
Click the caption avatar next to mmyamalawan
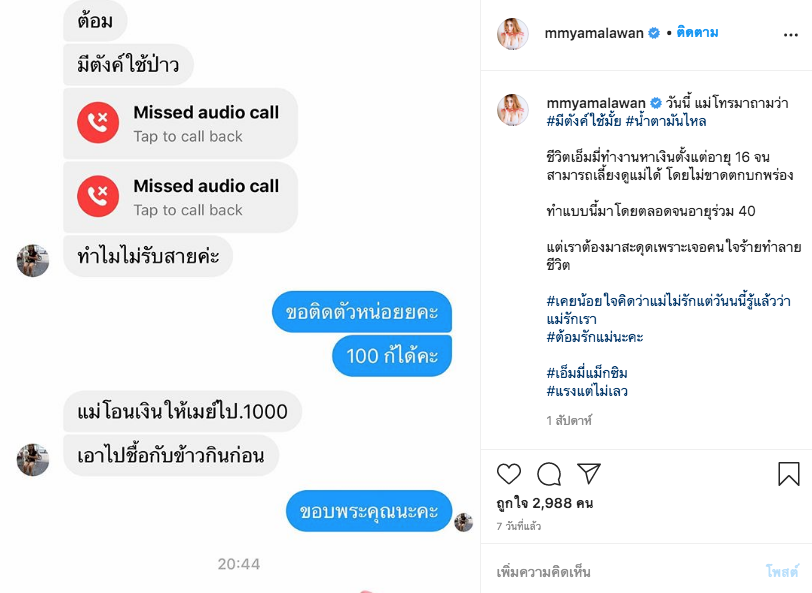click(513, 110)
